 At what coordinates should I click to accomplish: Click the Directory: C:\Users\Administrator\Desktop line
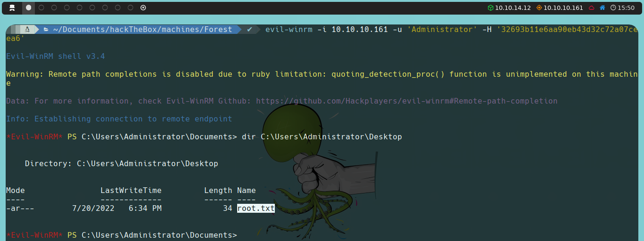click(x=122, y=163)
